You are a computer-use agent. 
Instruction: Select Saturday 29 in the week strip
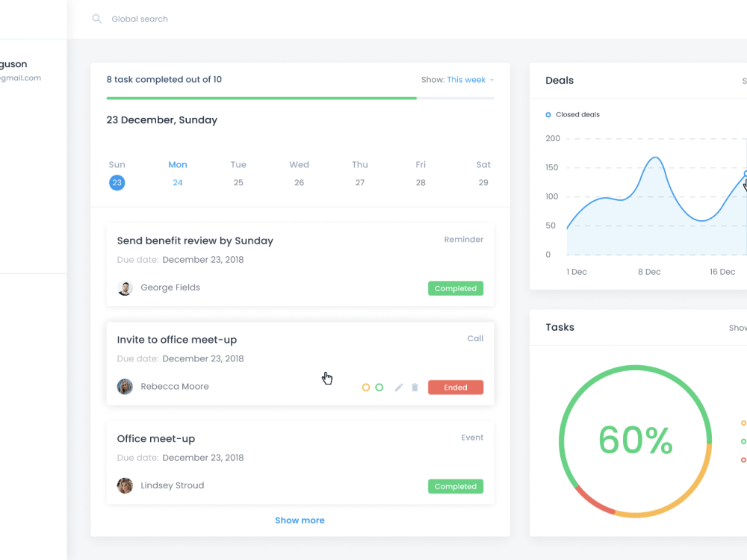point(483,182)
